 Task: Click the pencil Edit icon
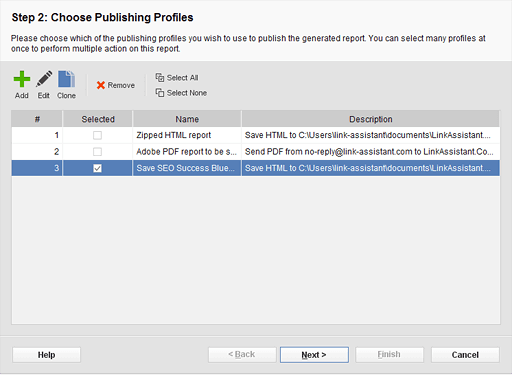[44, 79]
